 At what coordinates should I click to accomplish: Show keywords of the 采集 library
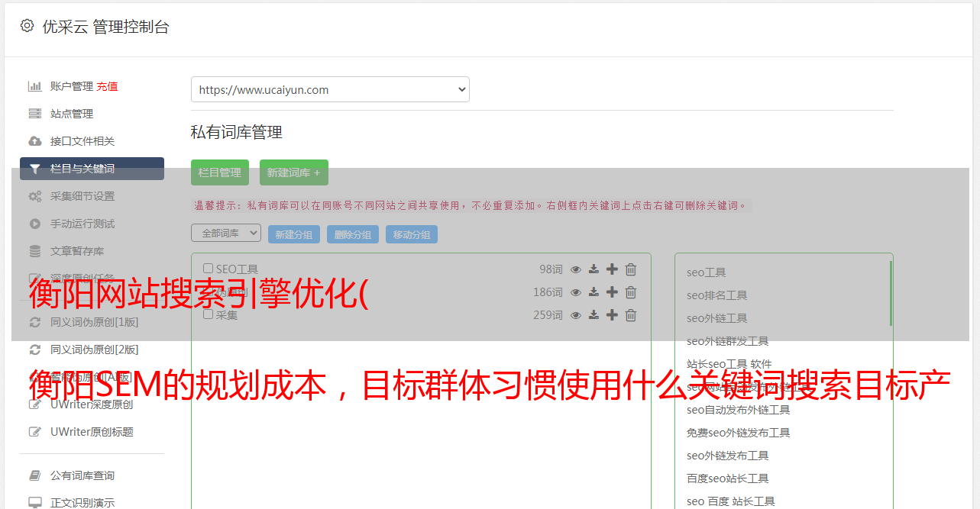click(576, 315)
